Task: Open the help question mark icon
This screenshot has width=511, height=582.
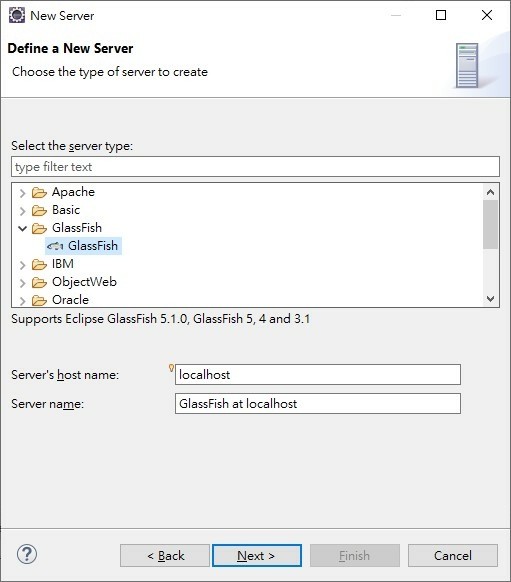Action: coord(27,554)
